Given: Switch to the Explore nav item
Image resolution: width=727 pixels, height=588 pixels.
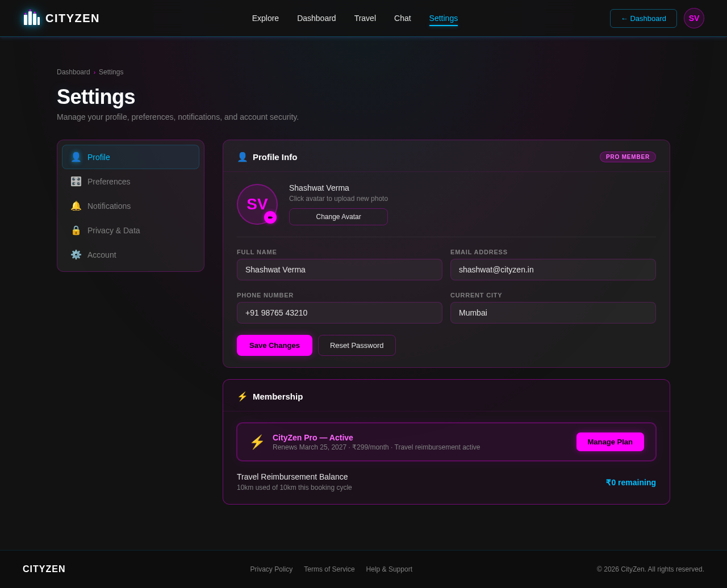Looking at the screenshot, I should (265, 18).
